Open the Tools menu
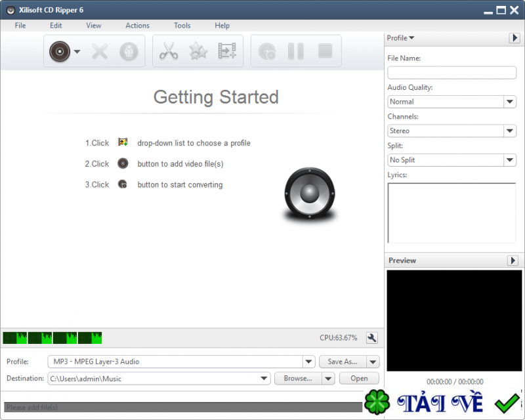This screenshot has height=420, width=525. [x=182, y=26]
